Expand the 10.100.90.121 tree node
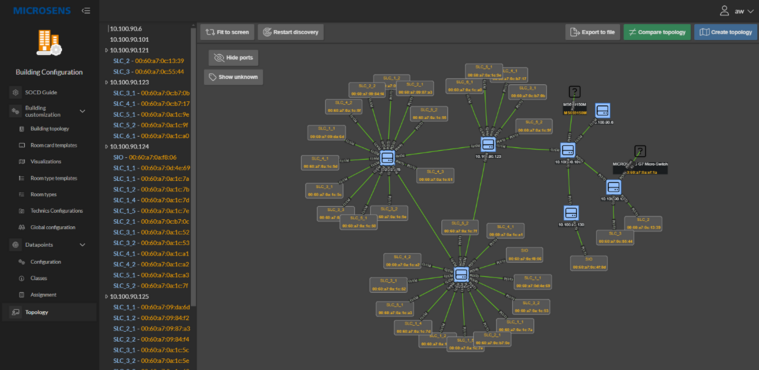The image size is (759, 370). [x=106, y=50]
